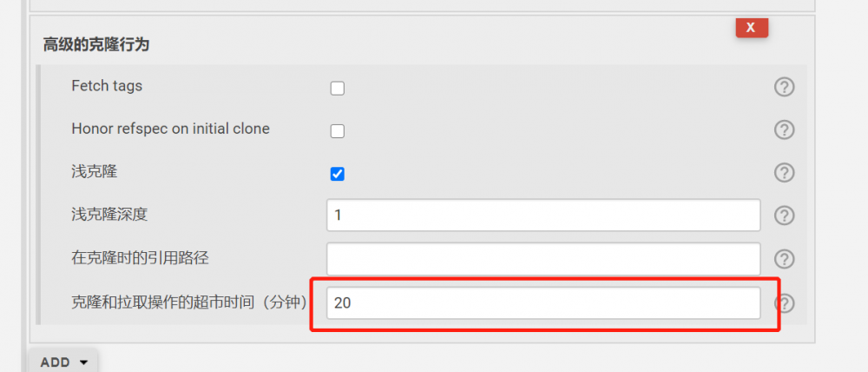This screenshot has height=372, width=868.
Task: Open help for 克隆和拉取操作的超时时间 field
Action: click(x=784, y=303)
